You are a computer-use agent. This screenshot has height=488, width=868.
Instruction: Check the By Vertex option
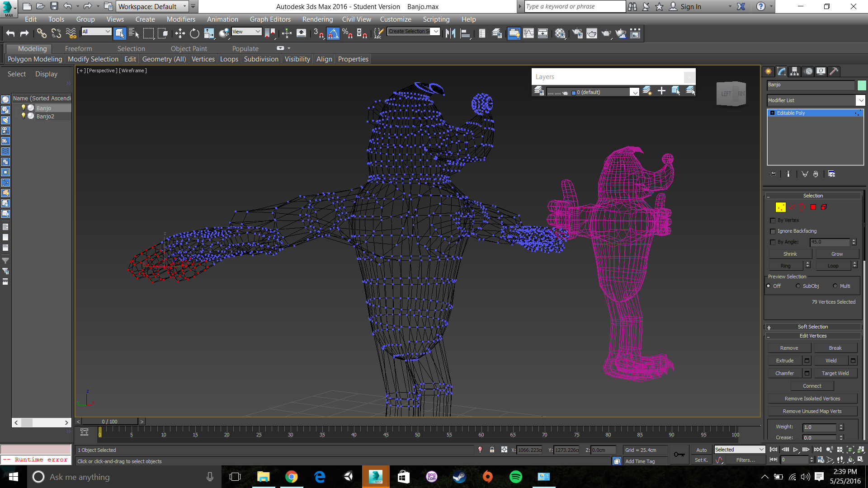pyautogui.click(x=773, y=221)
